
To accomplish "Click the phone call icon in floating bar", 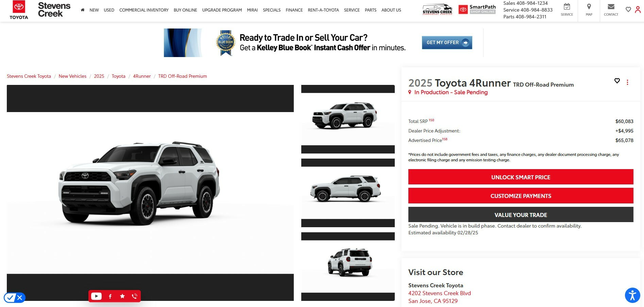I will tap(135, 296).
